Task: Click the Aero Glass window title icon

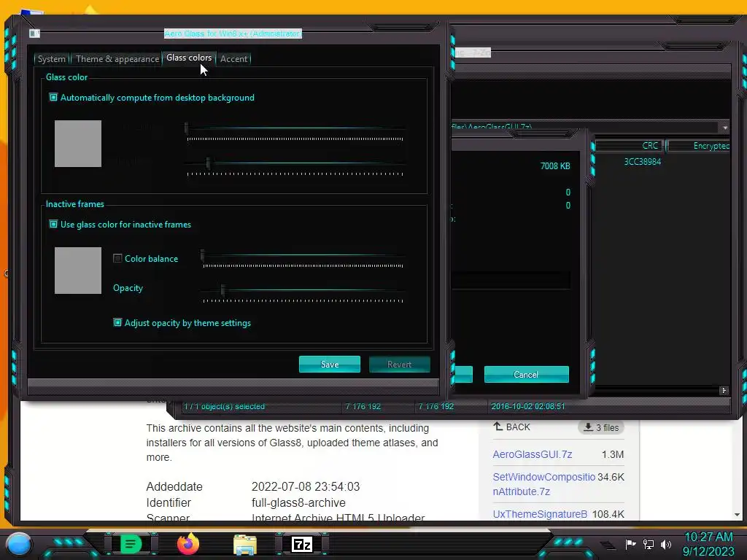Action: point(34,34)
